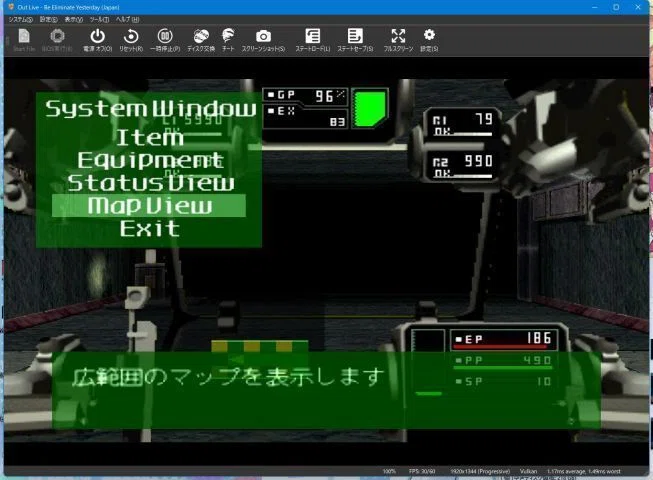Click the FPS status bar entry
Image resolution: width=653 pixels, height=480 pixels.
[x=422, y=471]
